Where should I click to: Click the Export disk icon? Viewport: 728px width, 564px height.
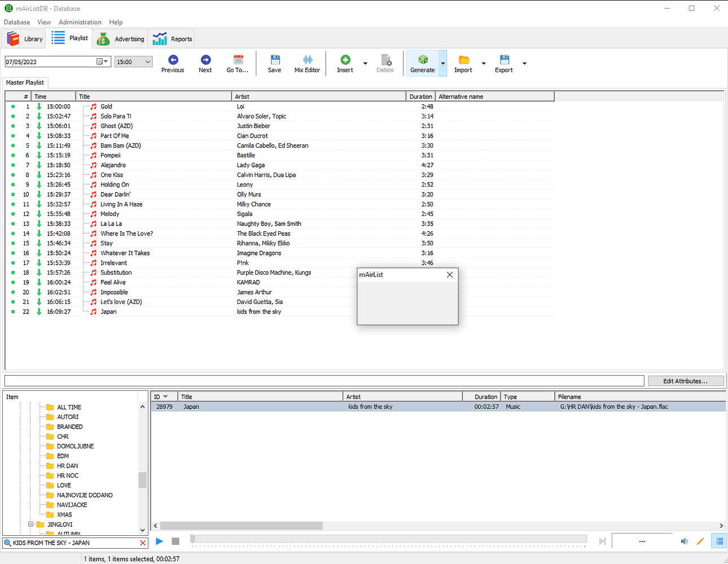(504, 60)
